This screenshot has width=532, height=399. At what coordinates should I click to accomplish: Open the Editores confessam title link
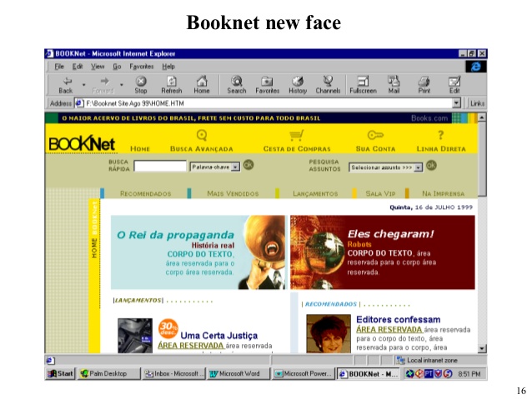[399, 319]
